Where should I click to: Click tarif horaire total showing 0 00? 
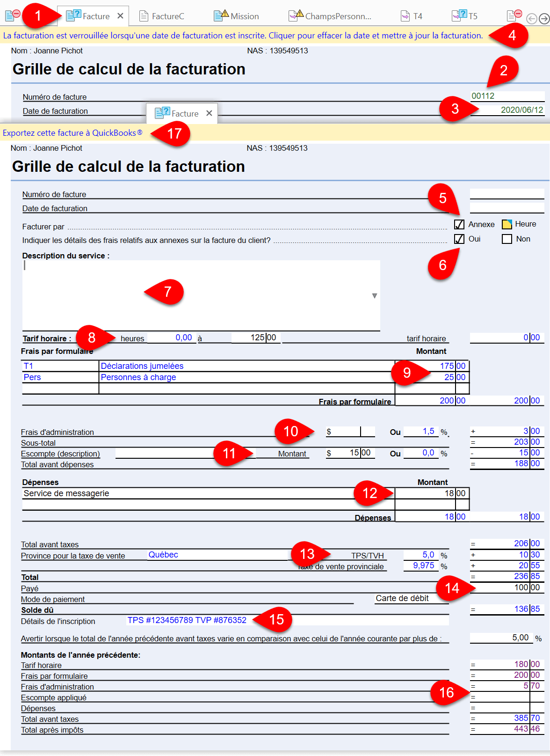click(507, 338)
